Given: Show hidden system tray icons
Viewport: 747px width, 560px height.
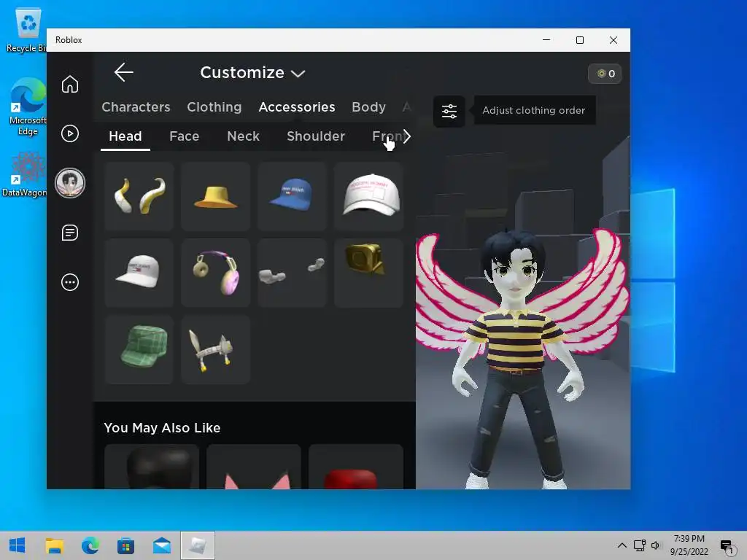Looking at the screenshot, I should coord(622,545).
